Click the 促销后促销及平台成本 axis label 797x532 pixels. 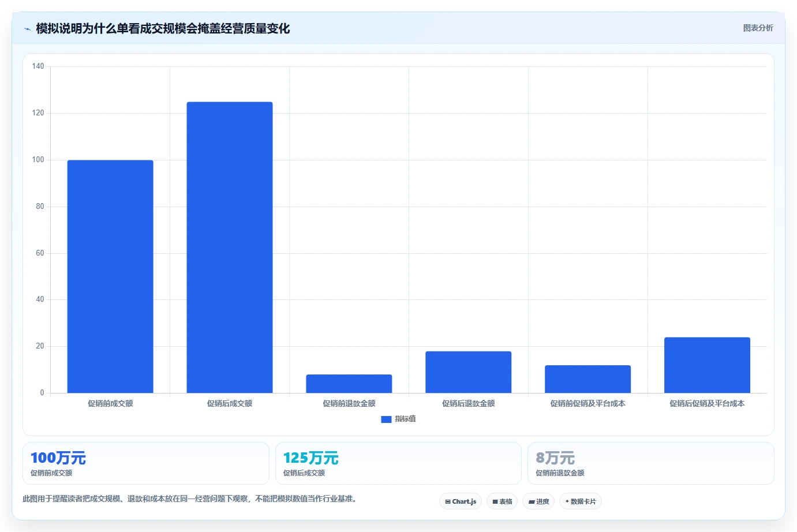(707, 403)
